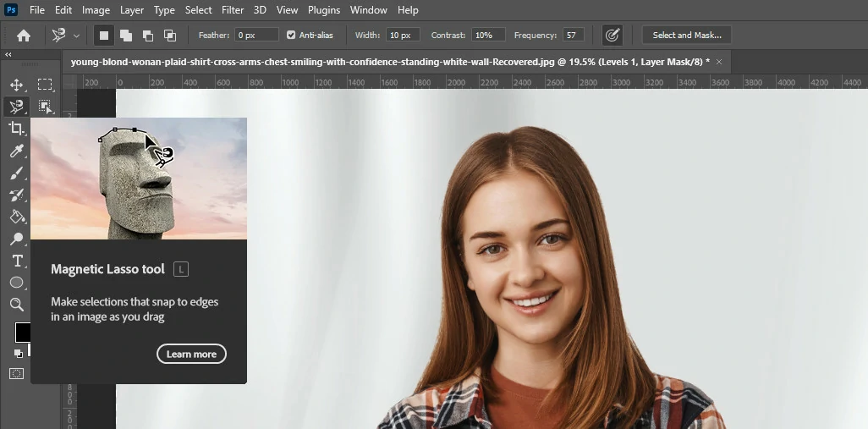Select the Dodge tool
The height and width of the screenshot is (429, 868).
click(17, 239)
